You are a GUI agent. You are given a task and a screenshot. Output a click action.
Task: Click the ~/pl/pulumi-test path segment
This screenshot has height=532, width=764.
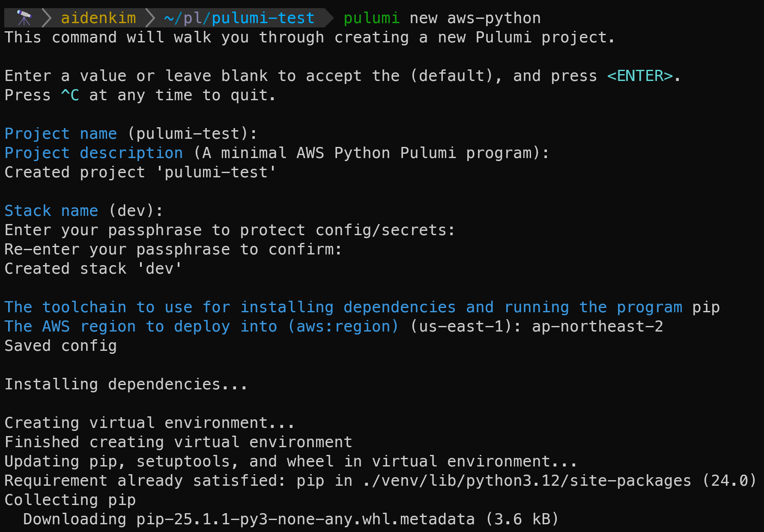(x=239, y=18)
